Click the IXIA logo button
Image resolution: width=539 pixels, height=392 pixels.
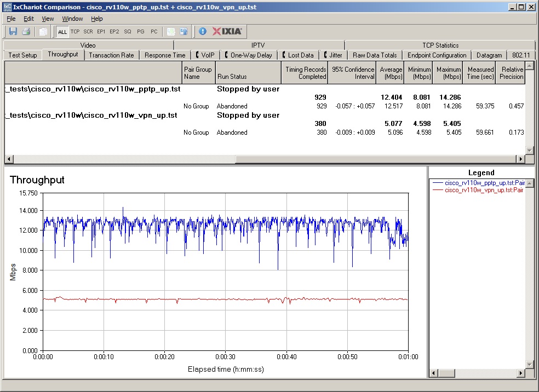point(227,32)
